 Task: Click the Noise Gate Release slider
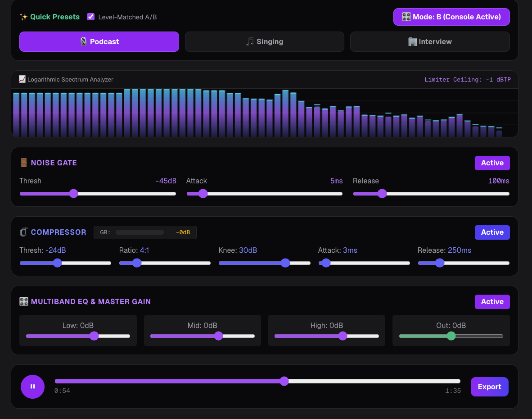click(x=431, y=194)
